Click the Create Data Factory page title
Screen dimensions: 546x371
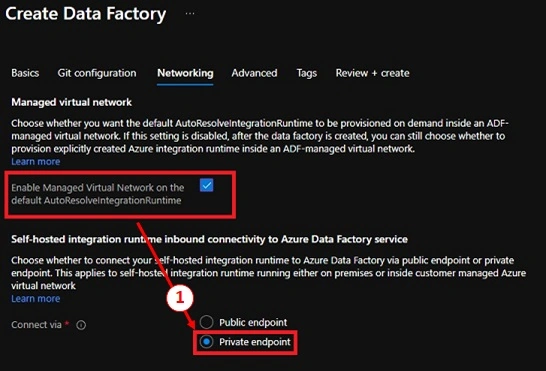pyautogui.click(x=86, y=14)
